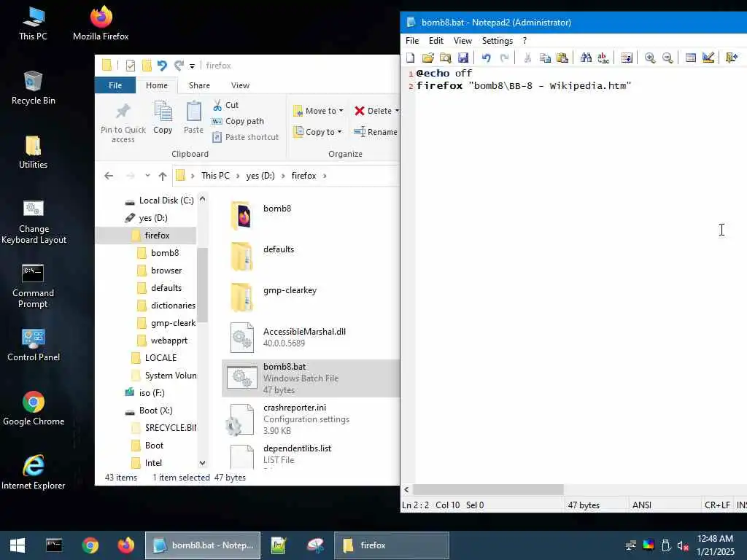Image resolution: width=747 pixels, height=560 pixels.
Task: Save the file with Notepad2 floppy icon
Action: tap(463, 58)
